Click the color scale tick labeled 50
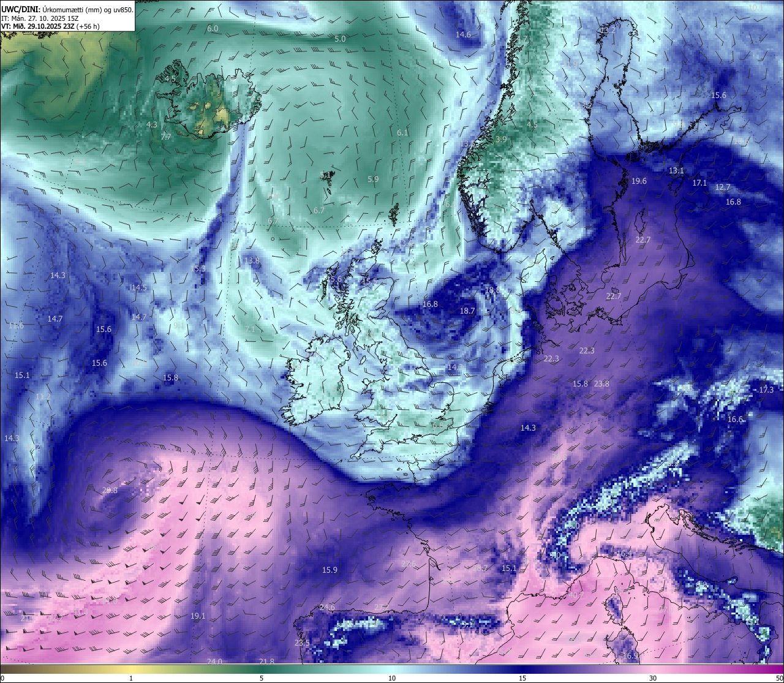Screen dimensions: 784x683 [x=779, y=678]
